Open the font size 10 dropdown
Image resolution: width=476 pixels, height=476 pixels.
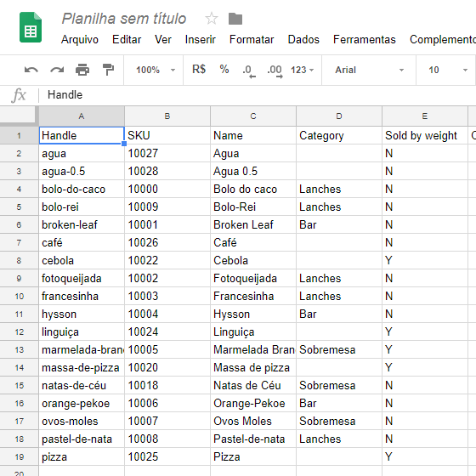(447, 70)
